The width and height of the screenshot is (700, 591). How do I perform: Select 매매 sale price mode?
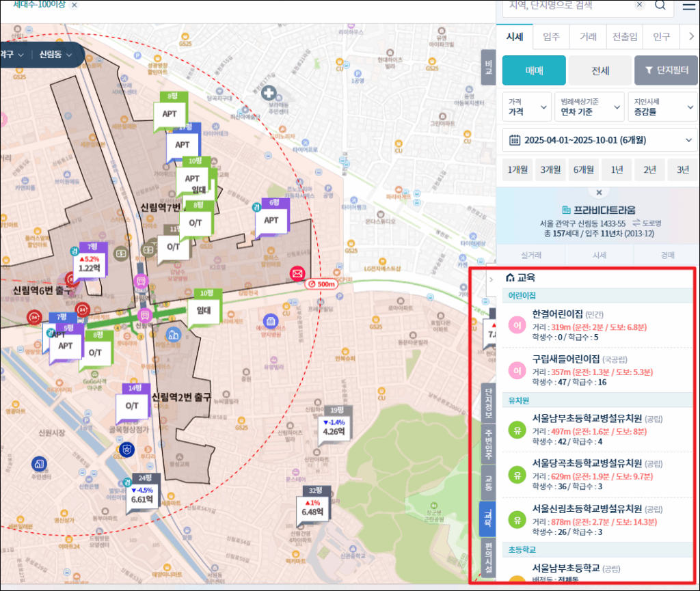click(534, 70)
